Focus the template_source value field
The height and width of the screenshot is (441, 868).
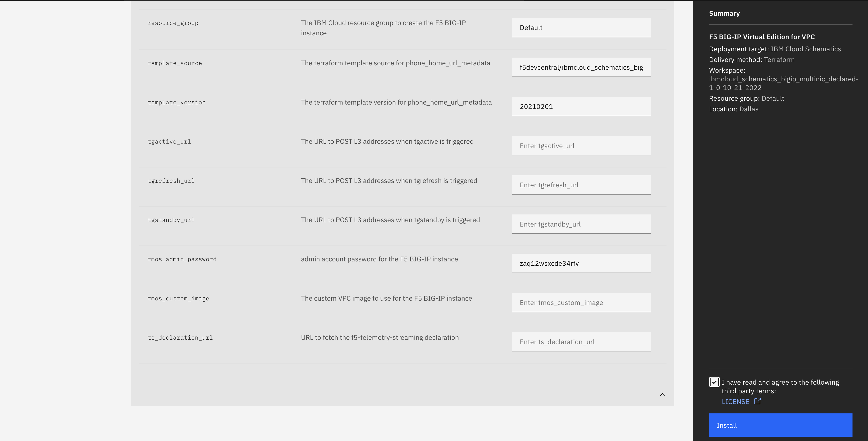pyautogui.click(x=581, y=67)
